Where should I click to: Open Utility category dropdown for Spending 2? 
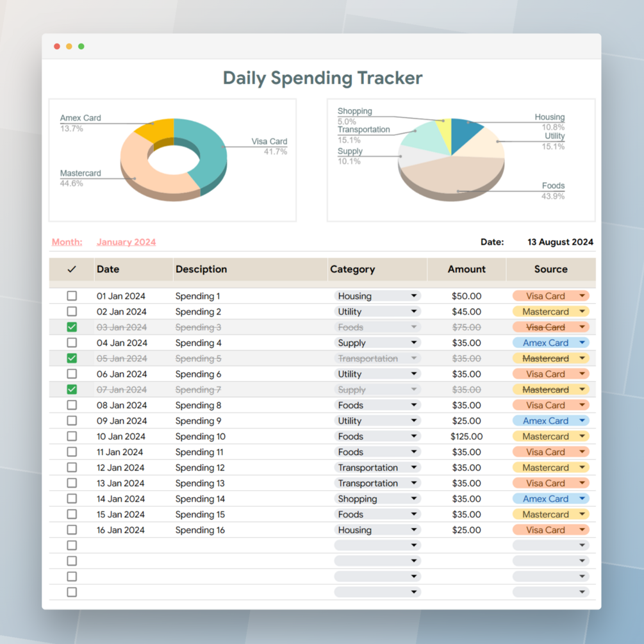click(x=377, y=311)
